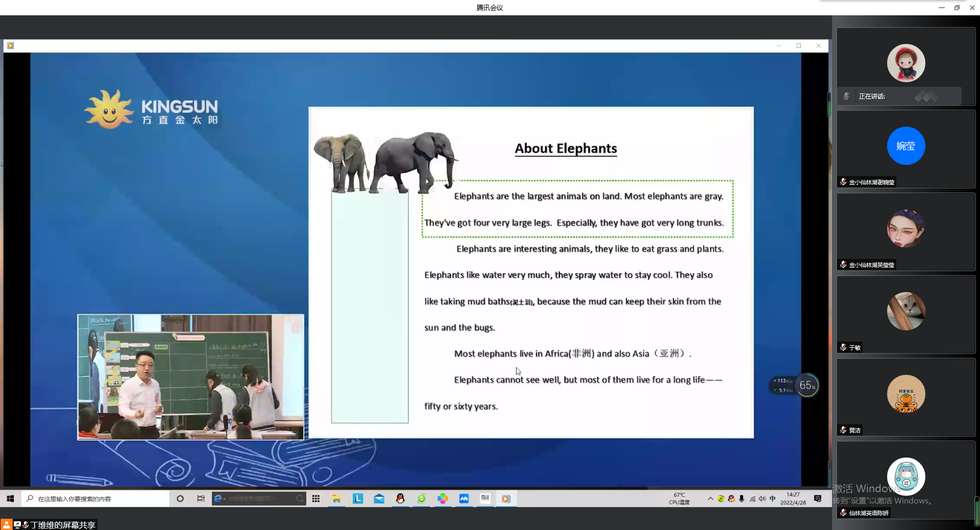Click the brown elephant picture on the slide
This screenshot has width=980, height=530.
pos(341,163)
